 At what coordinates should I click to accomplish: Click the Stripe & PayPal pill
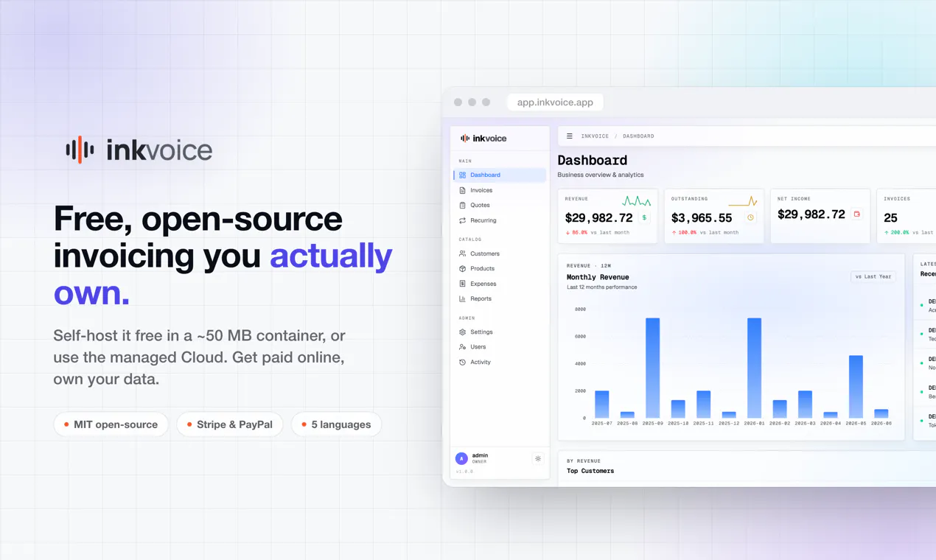[x=229, y=424]
